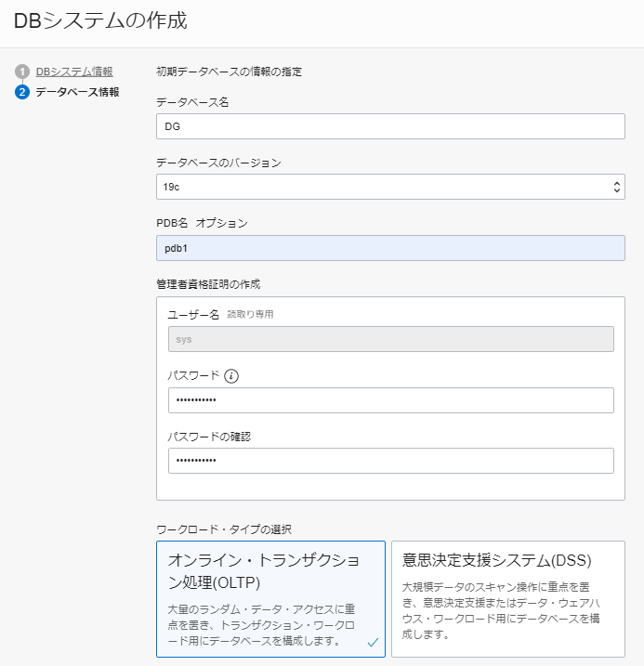Click the PDB name input field
Screen dimensions: 644x666
coord(390,248)
